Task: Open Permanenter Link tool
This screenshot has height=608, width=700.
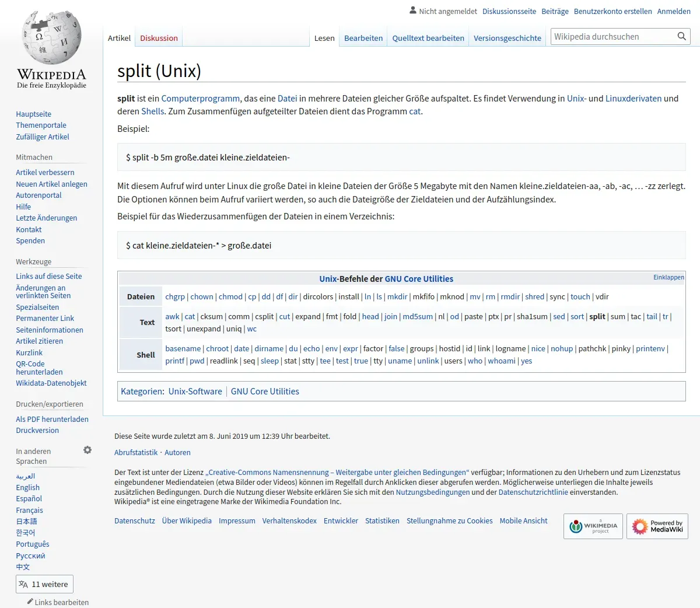Action: click(45, 318)
